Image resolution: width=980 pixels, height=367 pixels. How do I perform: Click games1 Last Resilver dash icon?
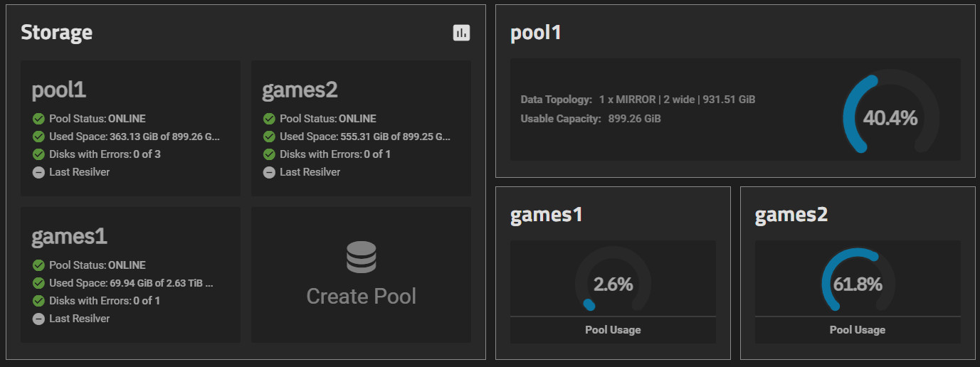click(x=38, y=319)
